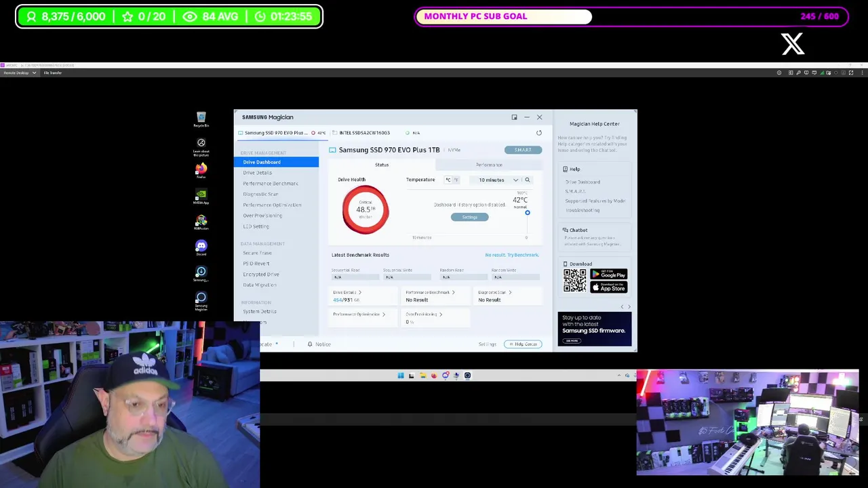Open File Explorer from remote taskbar
Screen dimensions: 868x488
coord(422,375)
